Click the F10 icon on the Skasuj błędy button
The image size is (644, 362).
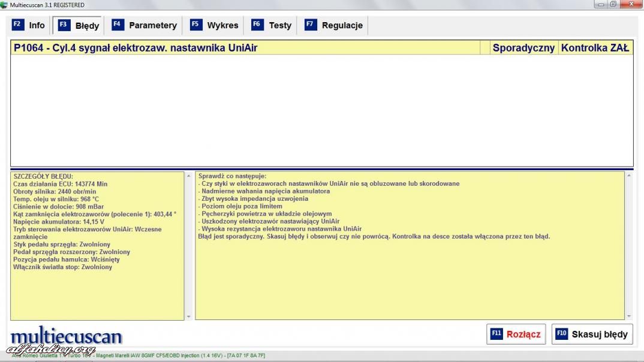click(x=561, y=334)
